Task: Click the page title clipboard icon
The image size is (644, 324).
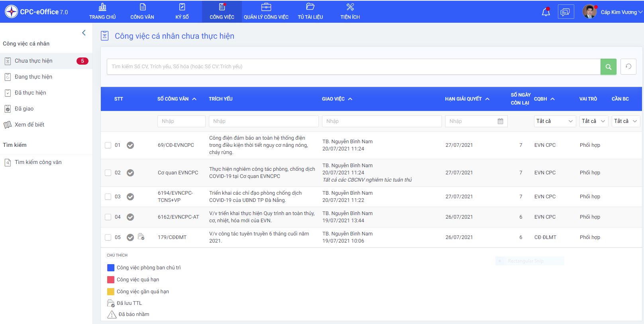Action: [x=104, y=36]
